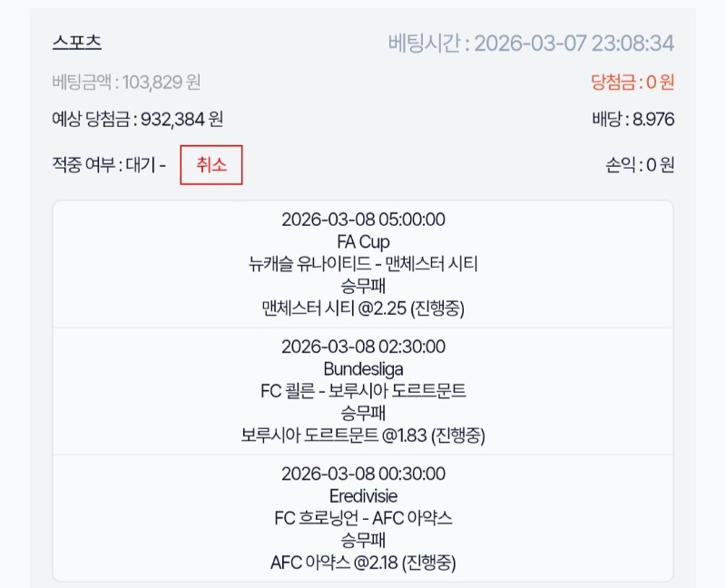Select the 보루시아 도르트문트 @1.83 pick
The width and height of the screenshot is (726, 588).
point(363,436)
